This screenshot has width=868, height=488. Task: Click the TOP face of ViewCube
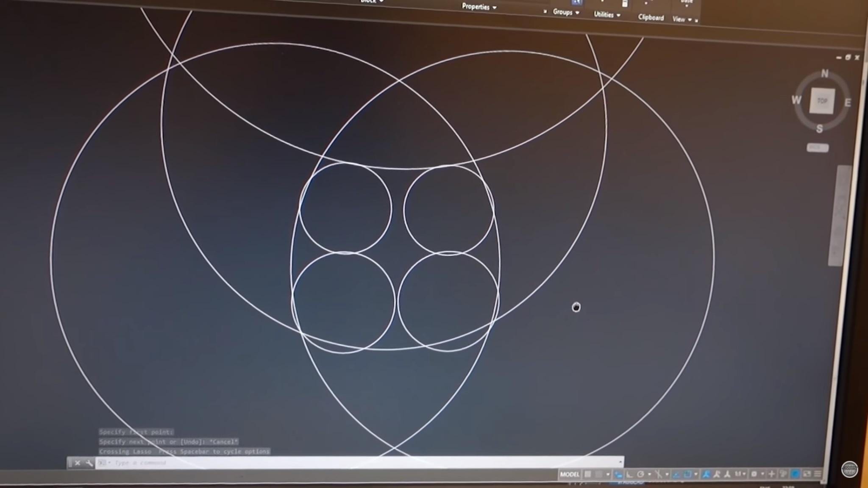(x=822, y=101)
